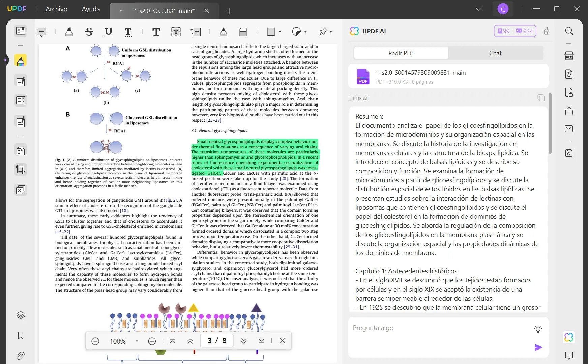Open the Edit PDF mode in sidebar

[21, 81]
